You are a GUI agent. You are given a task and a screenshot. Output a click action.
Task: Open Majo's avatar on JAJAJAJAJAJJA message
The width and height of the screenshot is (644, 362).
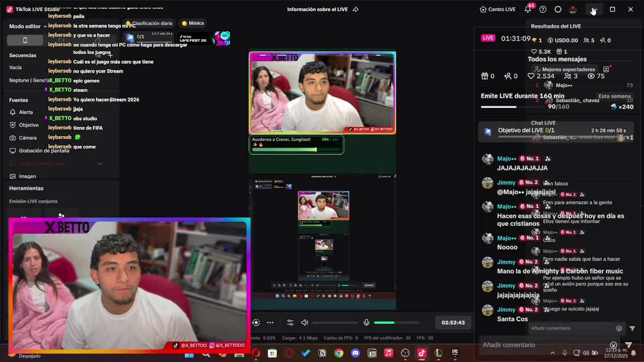coord(488,159)
